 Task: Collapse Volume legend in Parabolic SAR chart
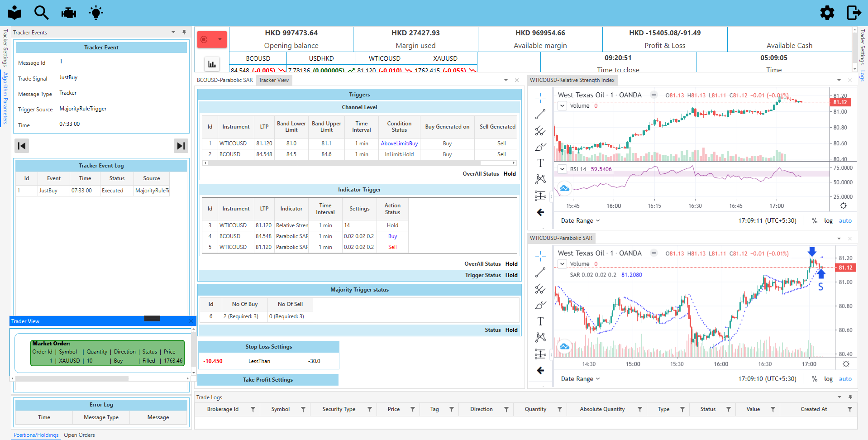562,264
